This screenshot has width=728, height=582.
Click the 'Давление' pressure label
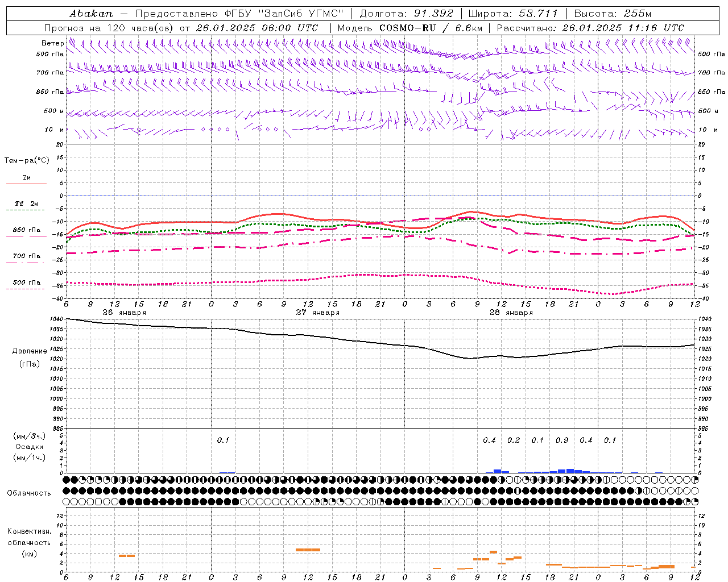[x=30, y=351]
